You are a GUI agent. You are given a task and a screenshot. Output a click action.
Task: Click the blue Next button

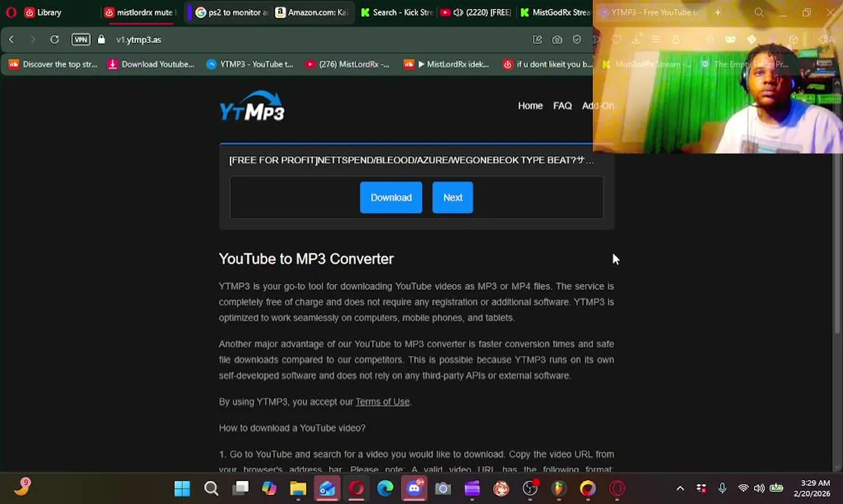pyautogui.click(x=452, y=197)
